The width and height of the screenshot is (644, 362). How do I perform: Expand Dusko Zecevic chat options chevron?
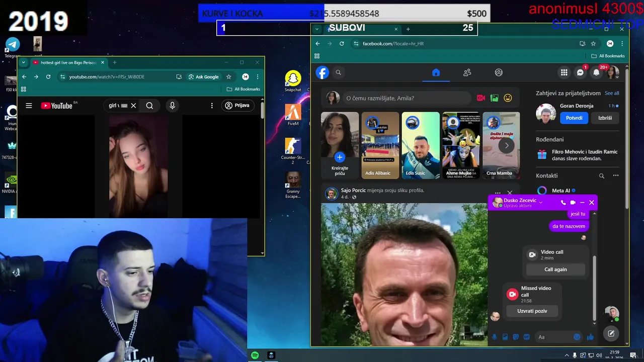(541, 202)
